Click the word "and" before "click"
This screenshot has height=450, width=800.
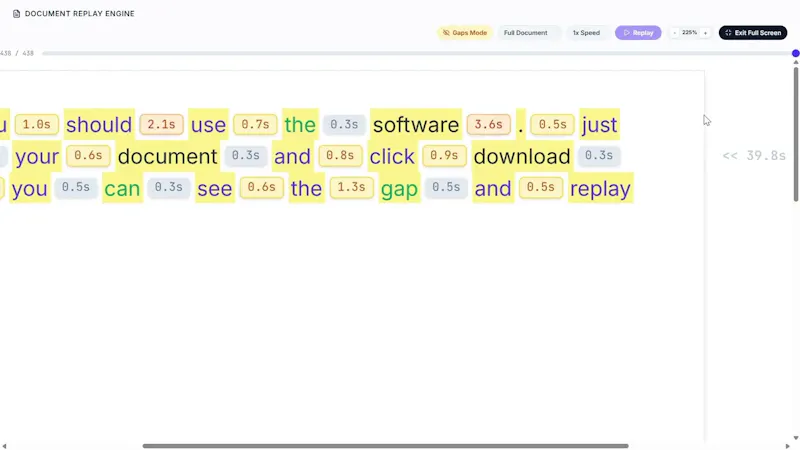292,156
